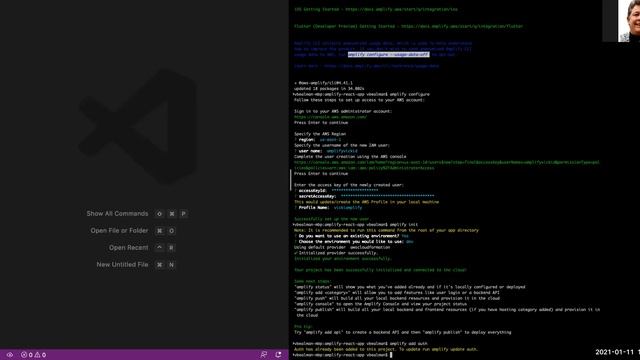
Task: Click the 'Try amplify add api' pro tip line
Action: [x=402, y=332]
